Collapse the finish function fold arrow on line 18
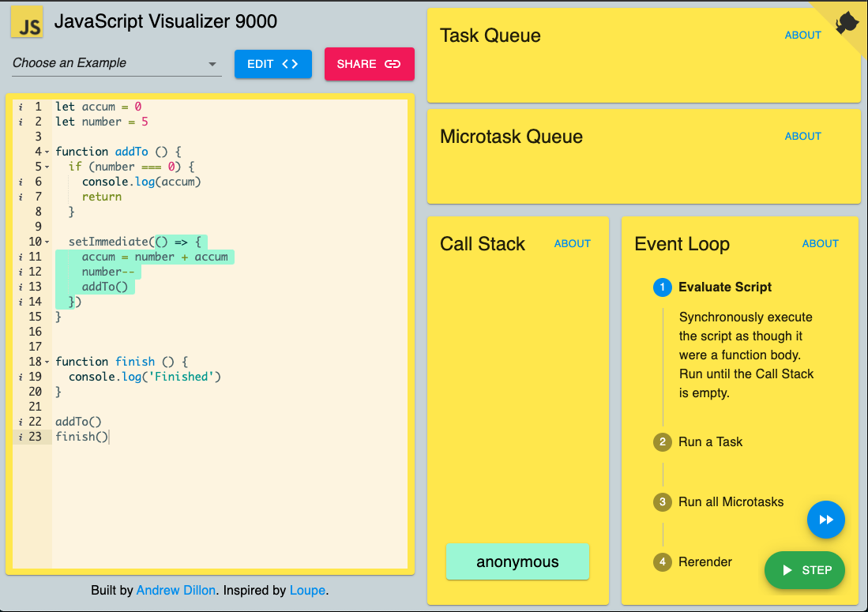 pos(47,362)
